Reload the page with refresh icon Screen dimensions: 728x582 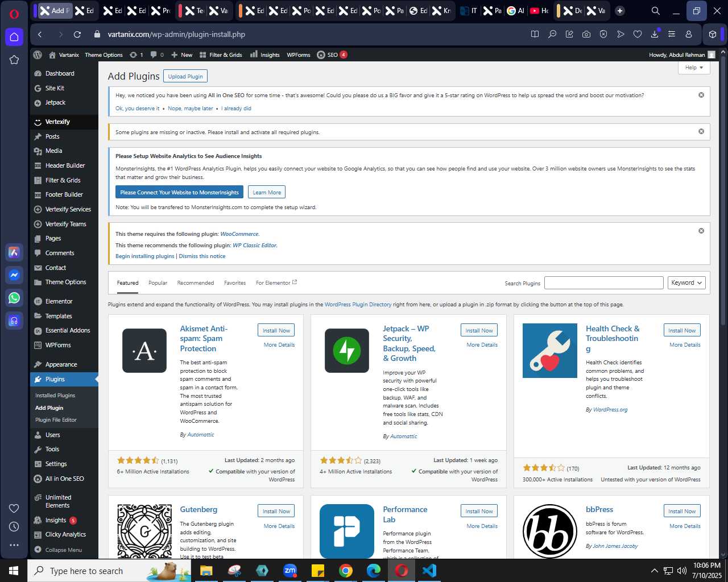[77, 34]
